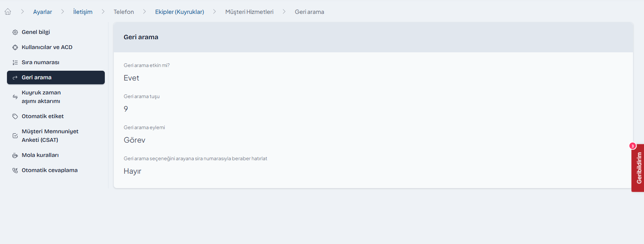Click the Evet value under Geri arama etkin mi

[131, 78]
